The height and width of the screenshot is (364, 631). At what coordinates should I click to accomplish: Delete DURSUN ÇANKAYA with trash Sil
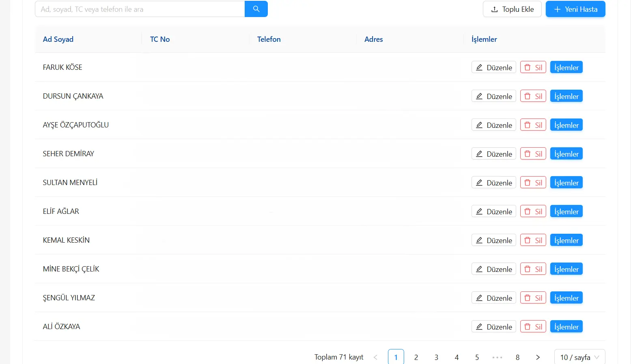(533, 96)
